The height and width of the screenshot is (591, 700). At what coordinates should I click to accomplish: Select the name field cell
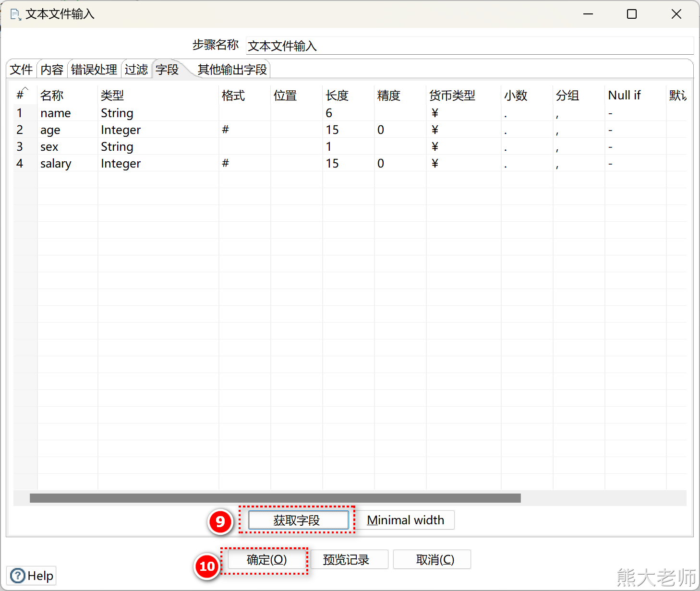pyautogui.click(x=68, y=113)
